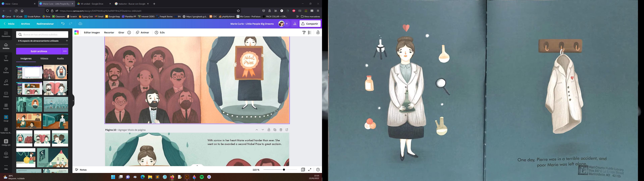The height and width of the screenshot is (181, 644).
Task: Open the Firefox application menu
Action: pyautogui.click(x=318, y=11)
